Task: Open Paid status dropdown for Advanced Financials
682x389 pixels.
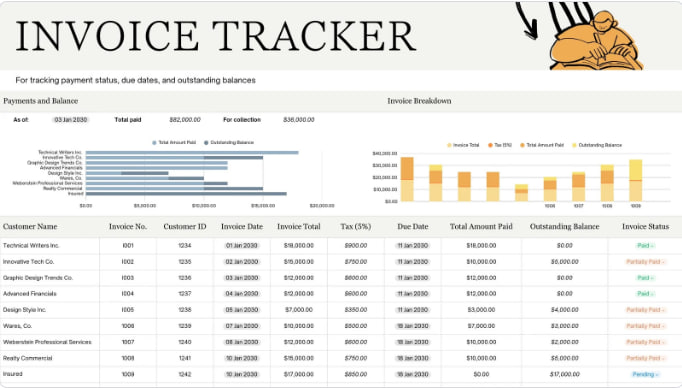Action: coord(645,294)
